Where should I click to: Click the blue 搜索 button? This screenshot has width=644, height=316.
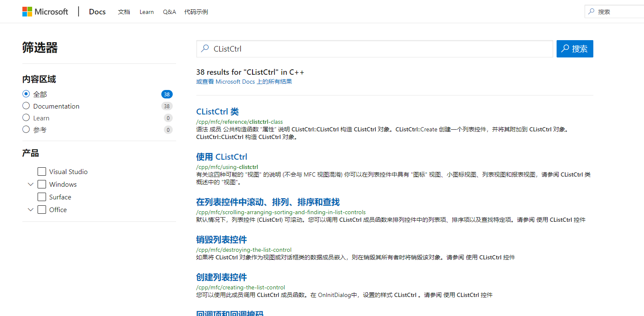(x=575, y=49)
